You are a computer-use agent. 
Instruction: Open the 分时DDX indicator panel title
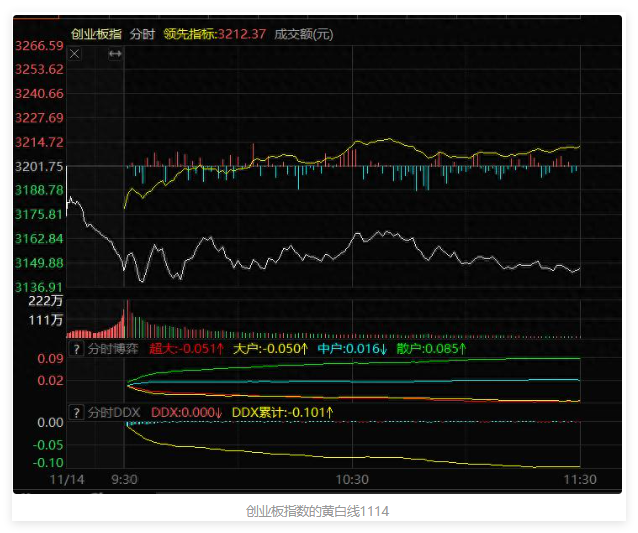(113, 412)
